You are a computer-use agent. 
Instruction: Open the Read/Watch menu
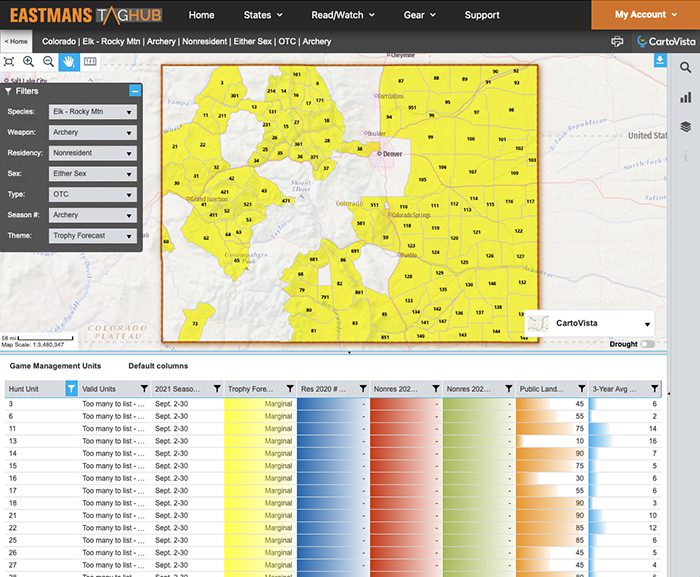click(x=343, y=15)
